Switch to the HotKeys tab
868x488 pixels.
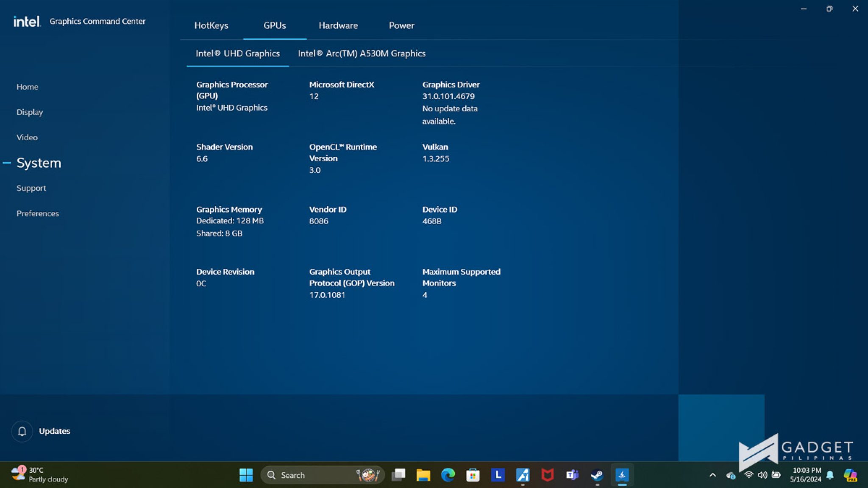pyautogui.click(x=211, y=25)
